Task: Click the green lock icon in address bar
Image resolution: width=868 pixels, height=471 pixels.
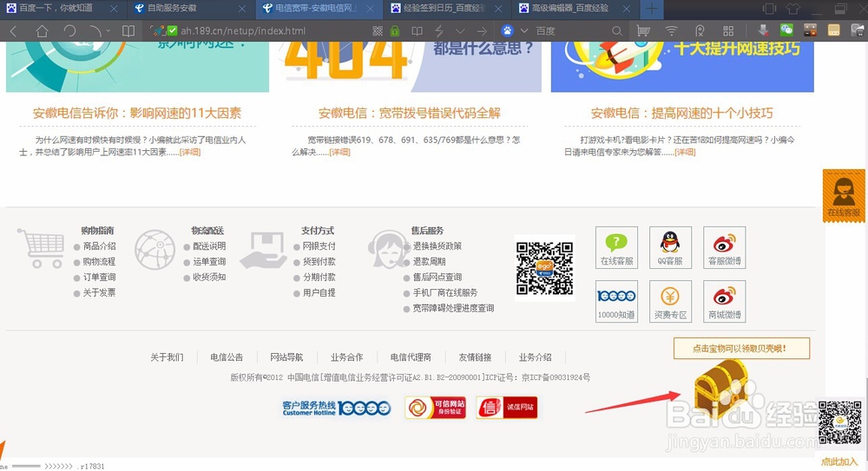Action: coord(395,31)
